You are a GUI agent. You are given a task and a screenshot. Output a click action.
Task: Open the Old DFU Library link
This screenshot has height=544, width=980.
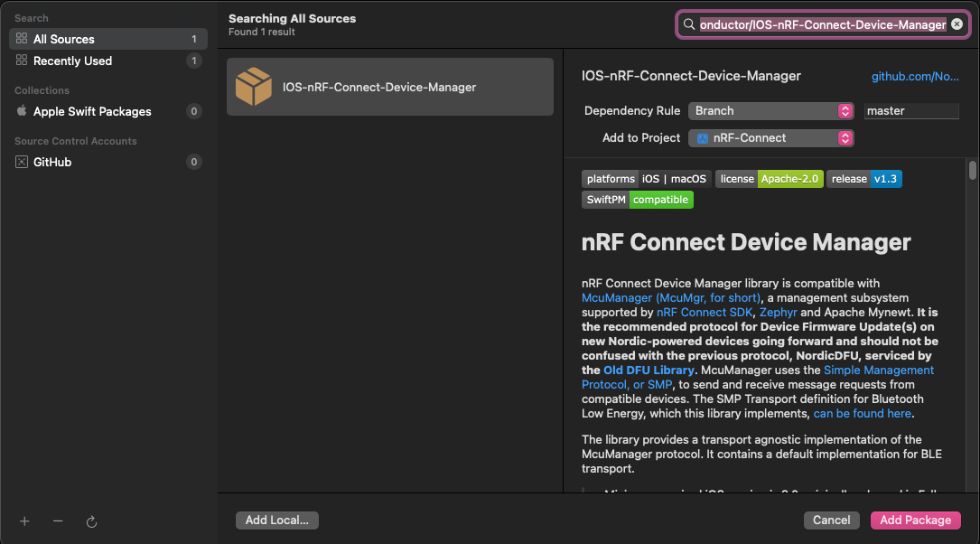[x=649, y=370]
